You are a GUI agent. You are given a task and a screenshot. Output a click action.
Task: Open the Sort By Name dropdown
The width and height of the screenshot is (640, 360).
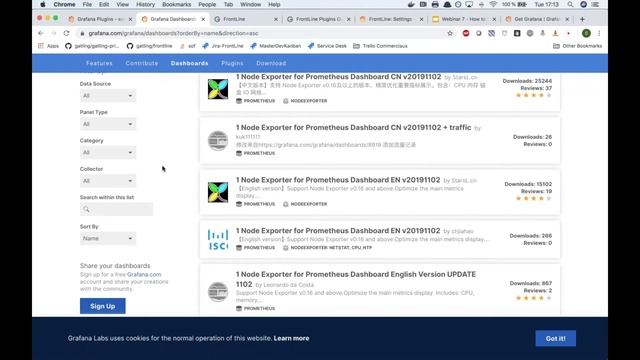coord(108,238)
